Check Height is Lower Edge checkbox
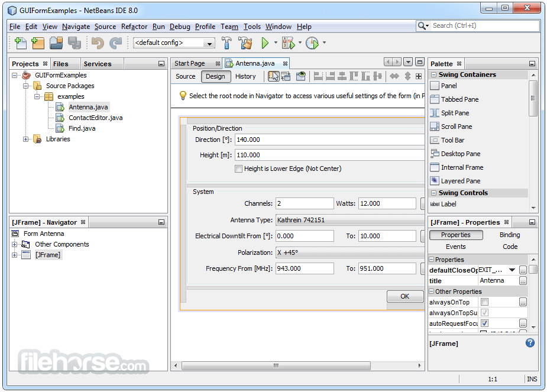 (239, 169)
